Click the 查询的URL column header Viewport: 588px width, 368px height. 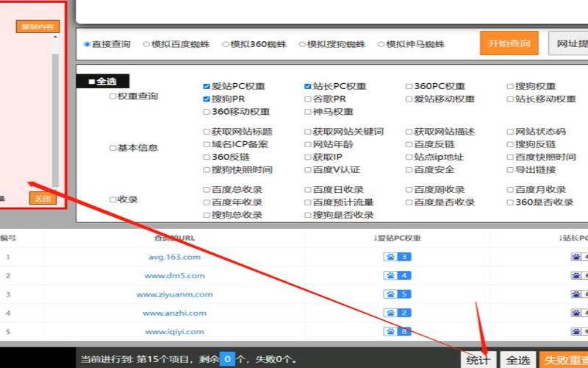coord(174,238)
